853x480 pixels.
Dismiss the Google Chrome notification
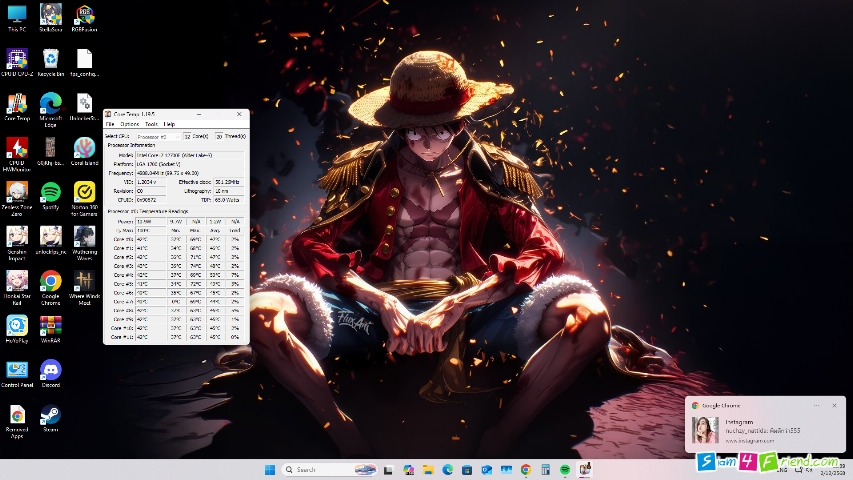click(x=835, y=405)
